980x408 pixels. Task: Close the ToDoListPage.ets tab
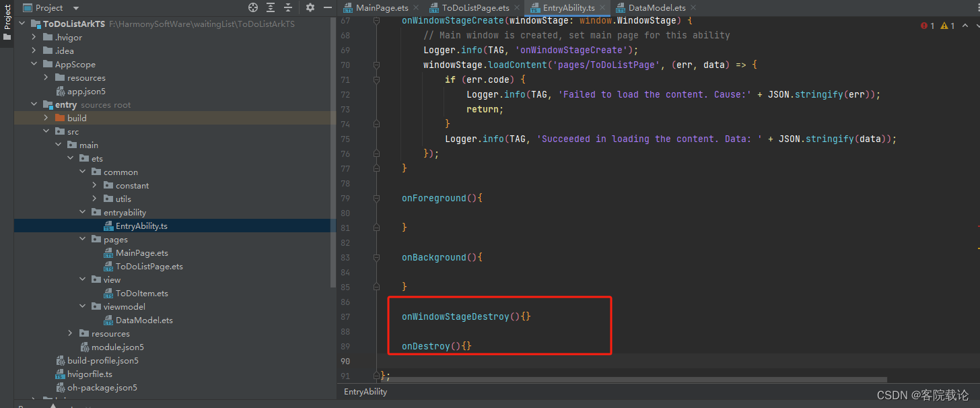pos(517,8)
